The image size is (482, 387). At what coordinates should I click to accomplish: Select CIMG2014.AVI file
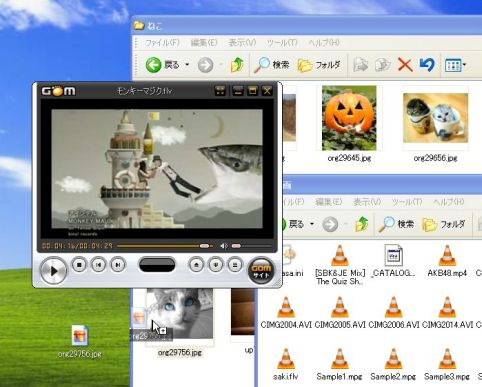coord(447,313)
